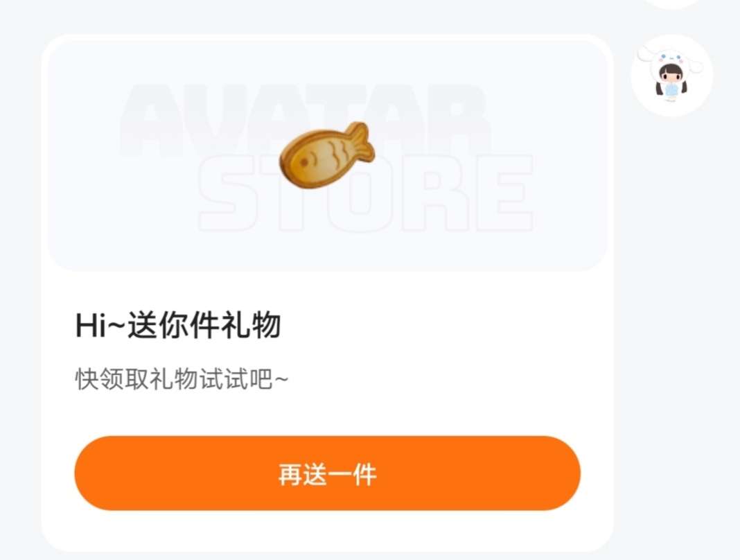
Task: Tap the girl's face in the avatar
Action: (671, 76)
